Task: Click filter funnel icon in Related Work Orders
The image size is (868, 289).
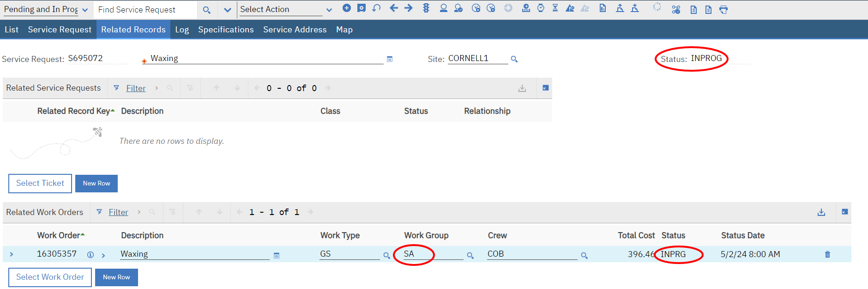Action: 99,212
